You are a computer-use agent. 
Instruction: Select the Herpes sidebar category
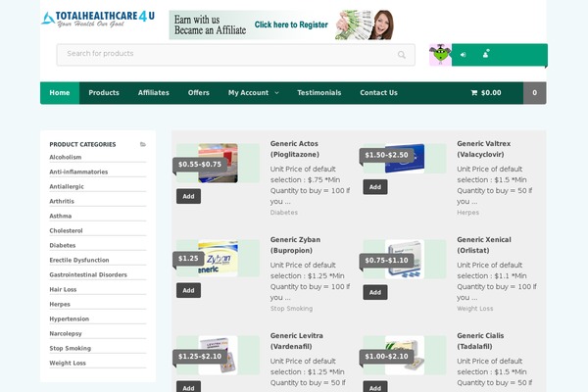coord(60,304)
